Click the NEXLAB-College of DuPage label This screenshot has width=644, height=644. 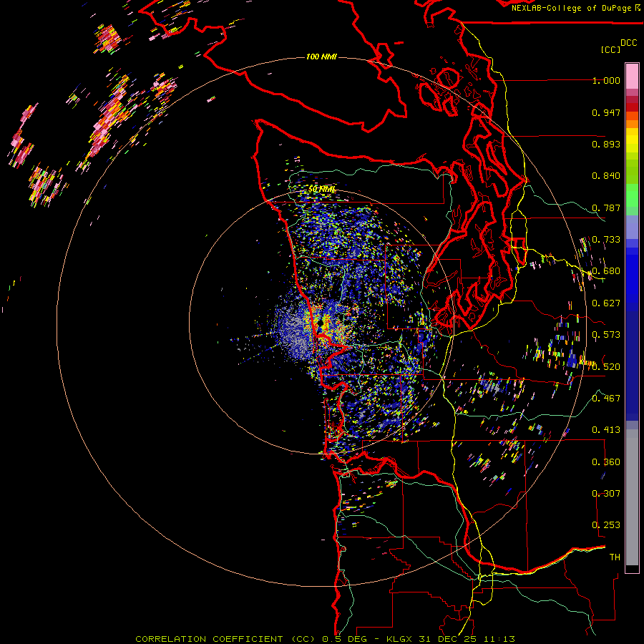(x=570, y=8)
